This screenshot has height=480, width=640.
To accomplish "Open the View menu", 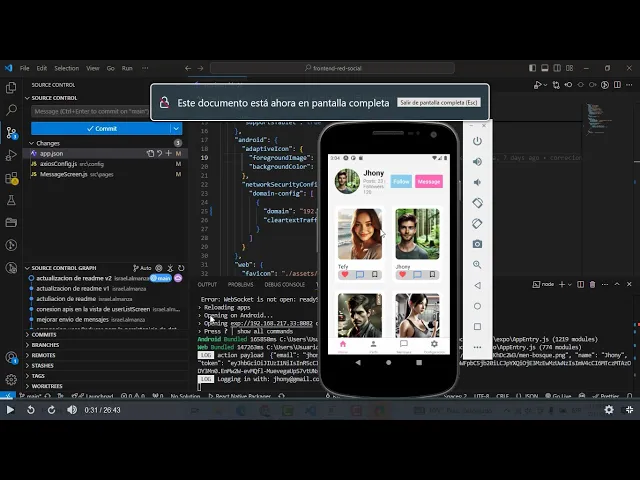I will [x=93, y=68].
